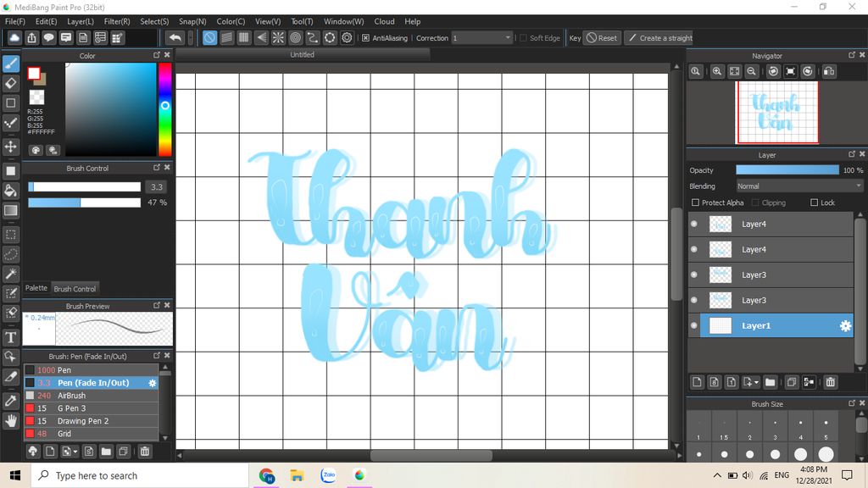Select the Text tool
Image resolution: width=868 pixels, height=488 pixels.
coord(10,337)
